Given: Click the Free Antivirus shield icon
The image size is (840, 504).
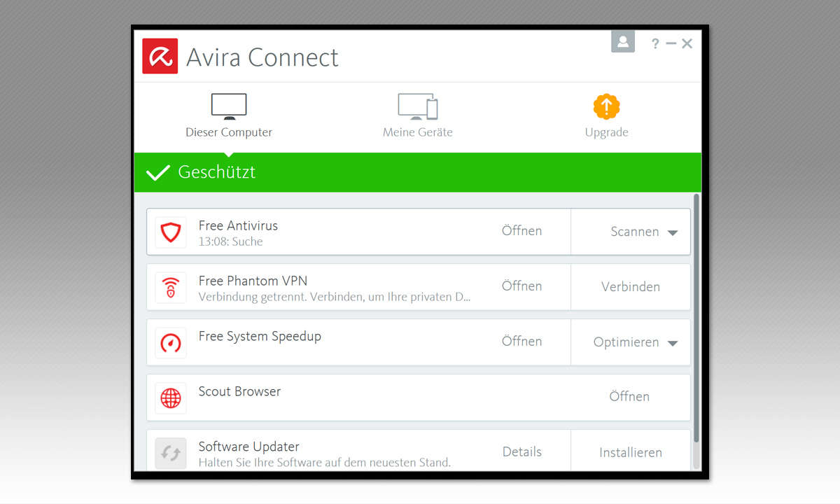Looking at the screenshot, I should [171, 232].
